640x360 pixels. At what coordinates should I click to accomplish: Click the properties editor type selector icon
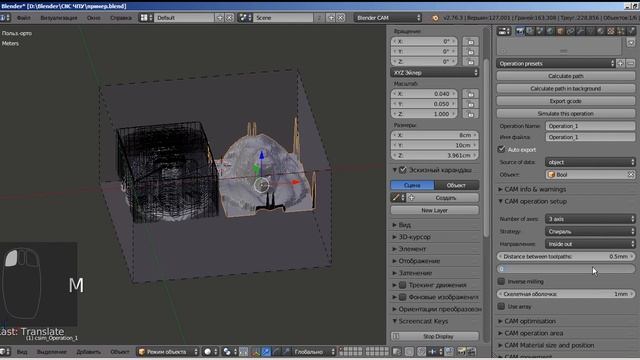click(x=504, y=31)
